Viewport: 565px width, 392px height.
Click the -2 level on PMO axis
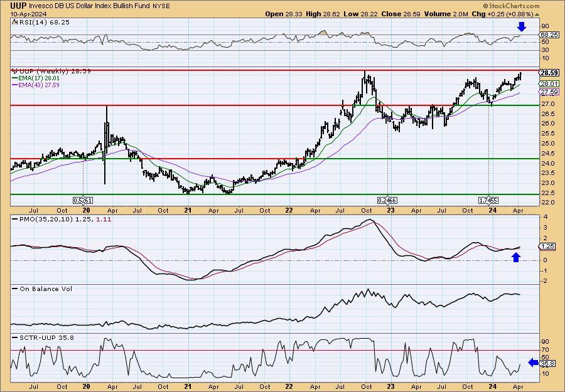pos(544,281)
